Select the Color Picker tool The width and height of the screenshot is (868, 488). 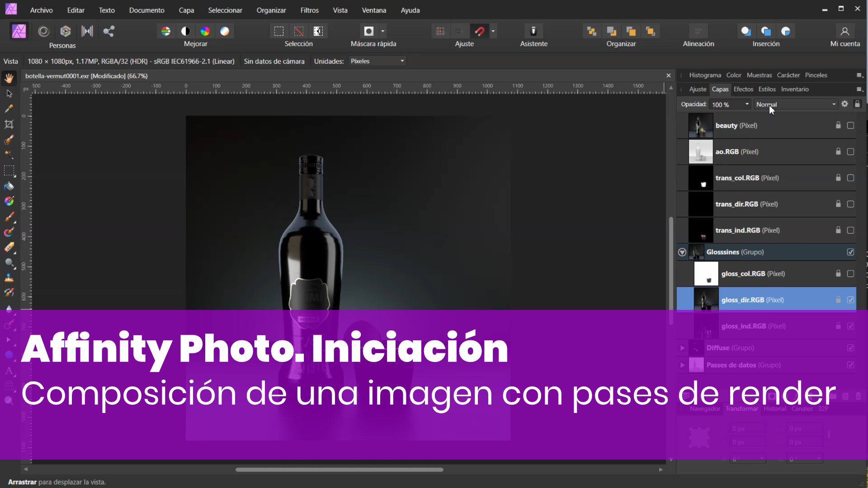[x=9, y=109]
